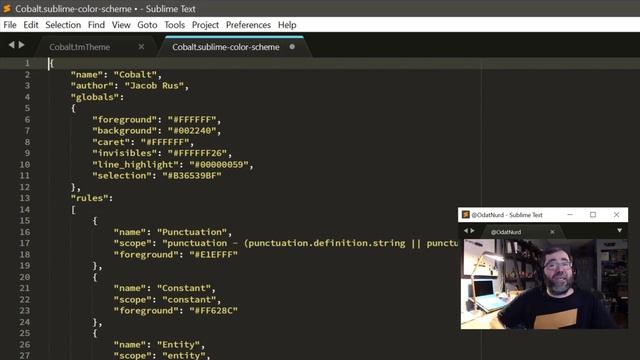
Task: Click the "#E1EFFF" foreground value
Action: [213, 255]
